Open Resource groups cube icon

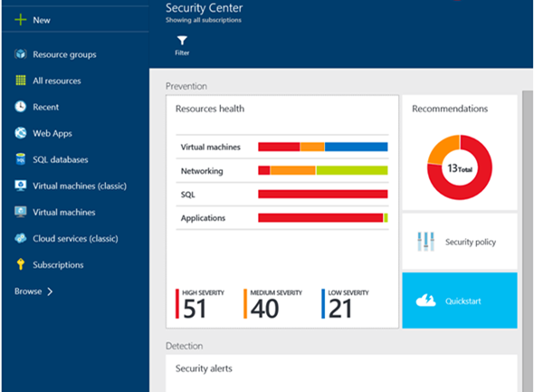pos(21,54)
